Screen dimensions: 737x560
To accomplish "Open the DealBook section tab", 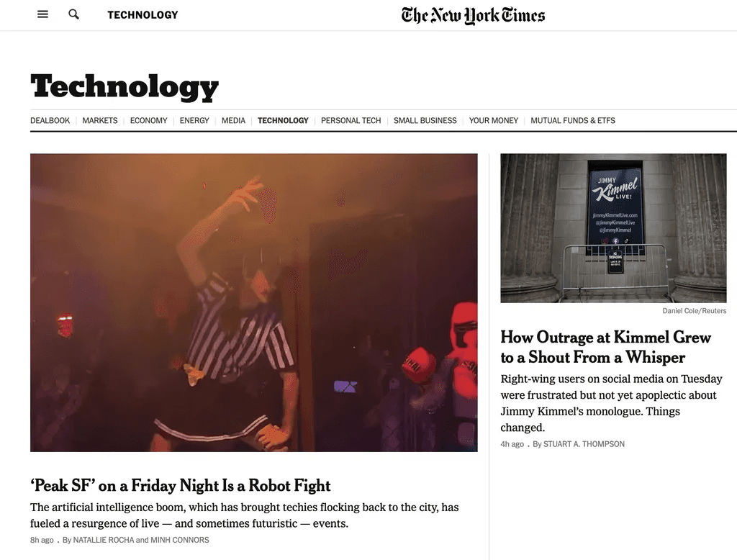I will 50,120.
